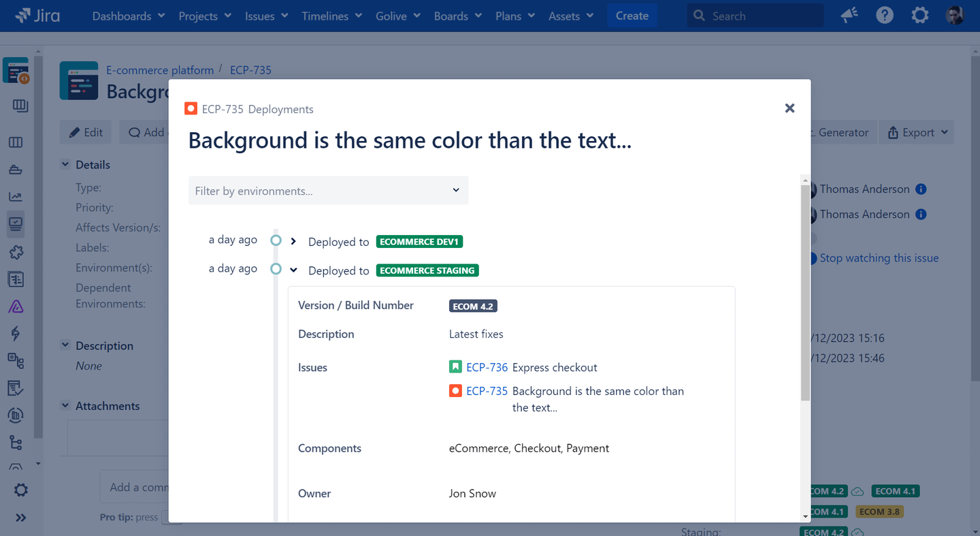Click the Create button
The height and width of the screenshot is (536, 980).
632,15
